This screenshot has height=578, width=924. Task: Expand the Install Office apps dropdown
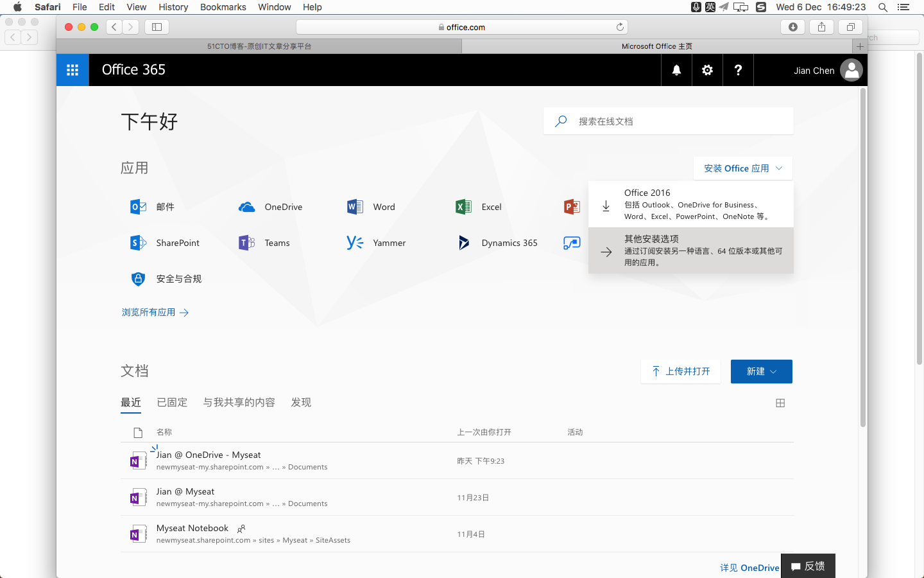(743, 168)
